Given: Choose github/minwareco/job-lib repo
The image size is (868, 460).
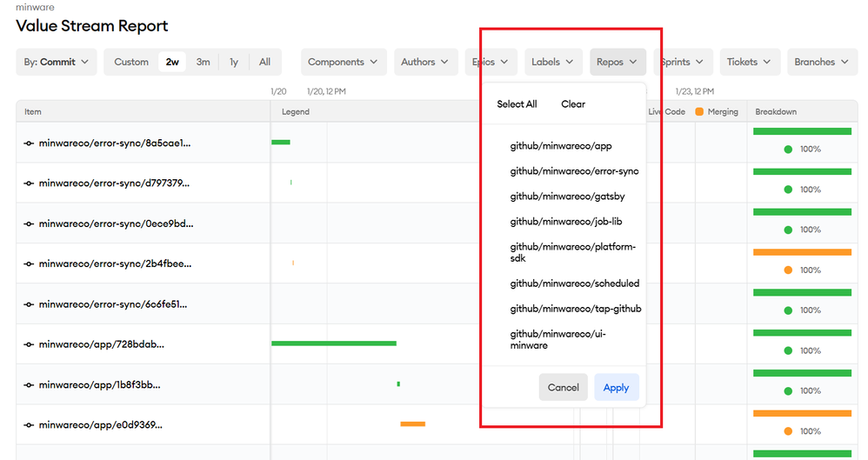Looking at the screenshot, I should pos(565,222).
